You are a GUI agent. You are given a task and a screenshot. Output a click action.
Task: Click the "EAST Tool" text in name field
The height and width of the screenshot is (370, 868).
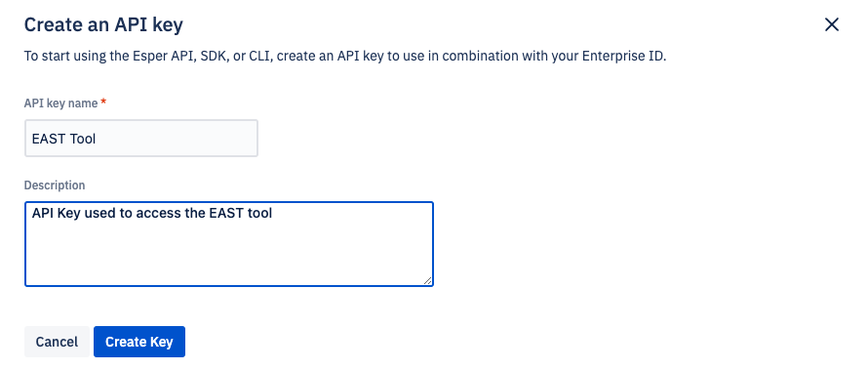[x=63, y=139]
